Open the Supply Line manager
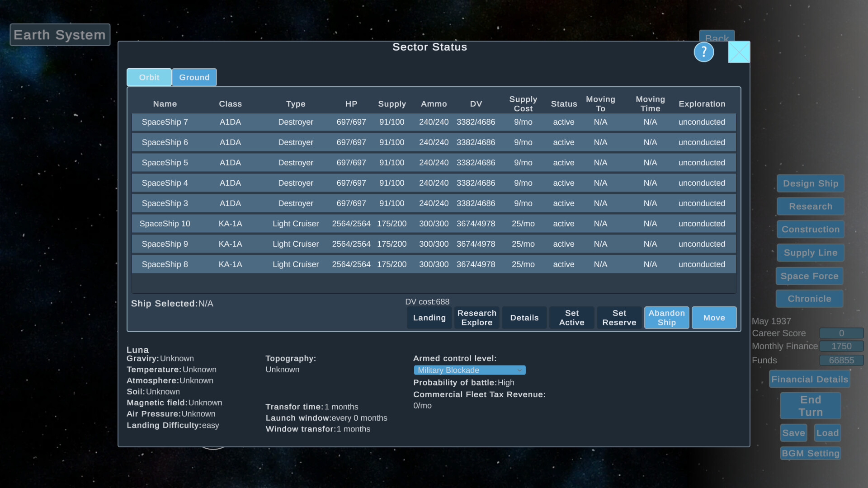Screen dimensions: 868x488 (810, 253)
